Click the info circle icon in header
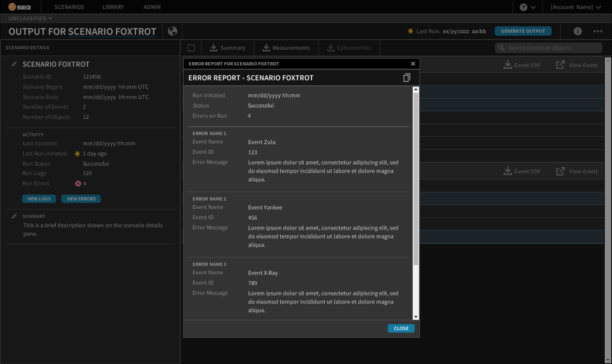The height and width of the screenshot is (364, 612). pyautogui.click(x=577, y=31)
